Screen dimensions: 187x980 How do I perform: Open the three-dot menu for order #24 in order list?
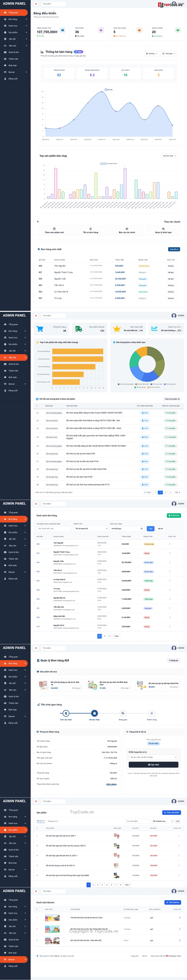(169, 581)
